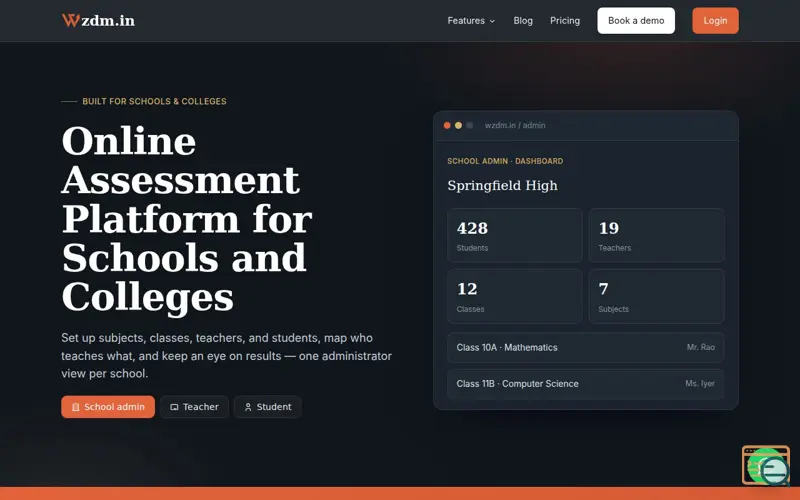Switch to the Teacher tab

click(194, 407)
